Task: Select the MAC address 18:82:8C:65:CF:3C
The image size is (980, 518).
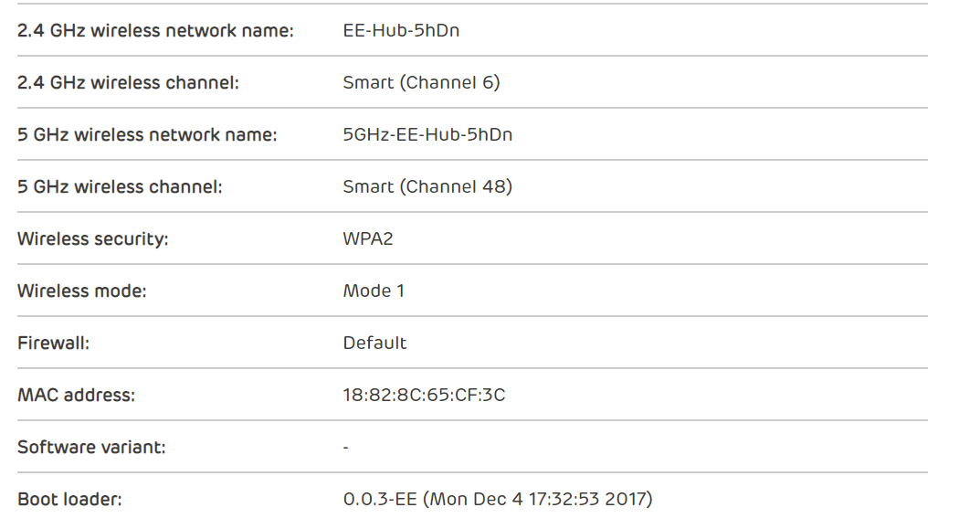Action: [424, 395]
